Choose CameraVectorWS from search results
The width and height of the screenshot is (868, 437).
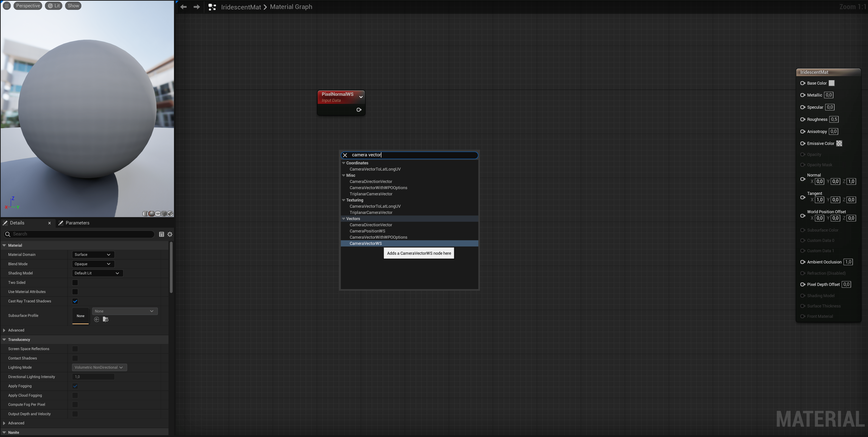366,243
